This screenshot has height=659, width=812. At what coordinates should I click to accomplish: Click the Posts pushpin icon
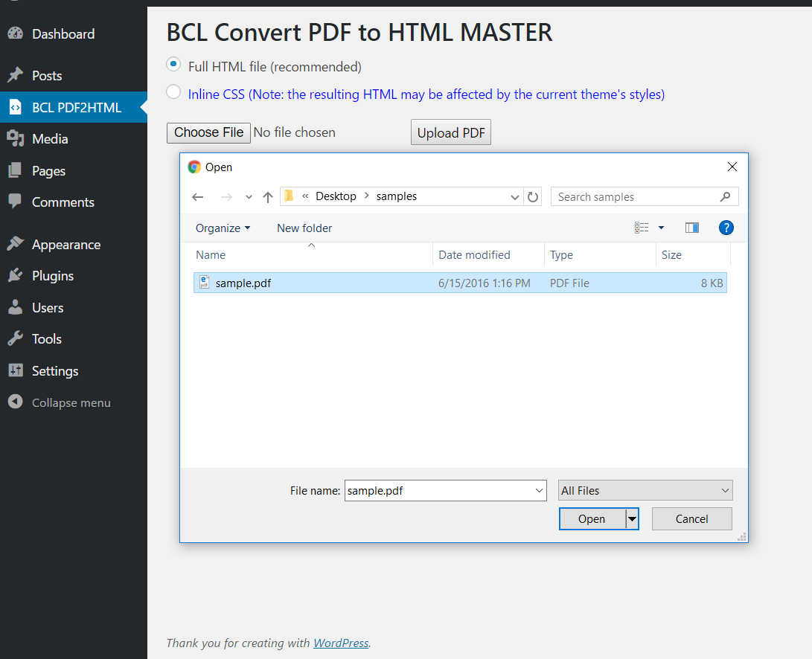pyautogui.click(x=15, y=75)
